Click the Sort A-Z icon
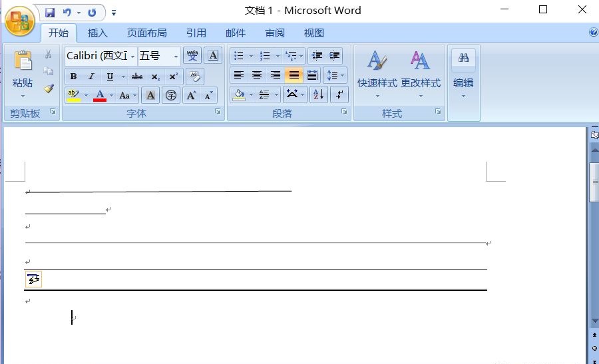 [x=318, y=94]
